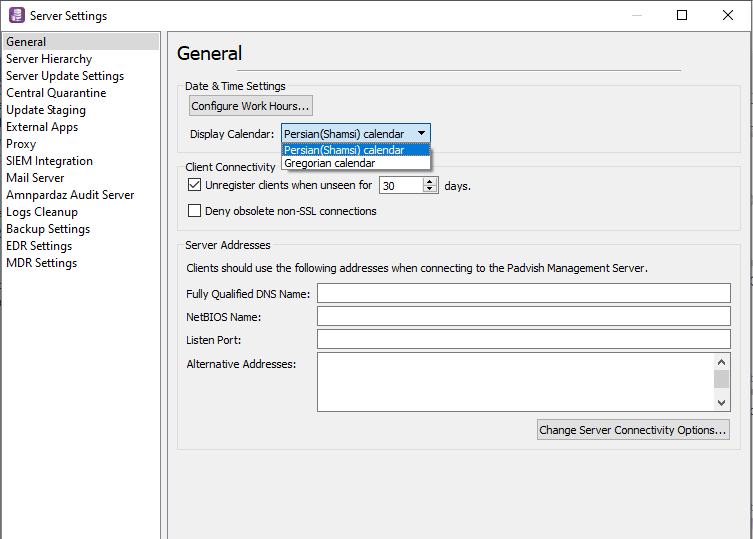Open Mail Server settings
Image resolution: width=753 pixels, height=539 pixels.
pyautogui.click(x=35, y=178)
